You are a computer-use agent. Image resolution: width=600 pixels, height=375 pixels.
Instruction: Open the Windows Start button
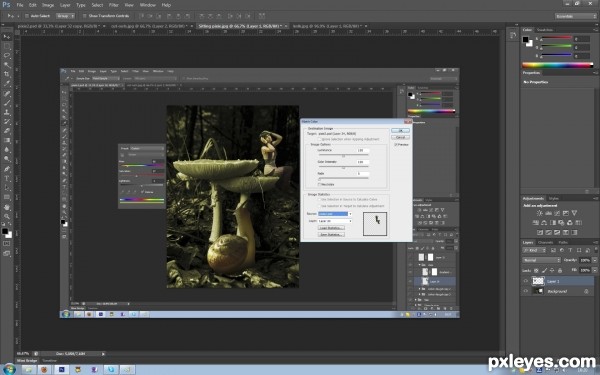[9, 370]
